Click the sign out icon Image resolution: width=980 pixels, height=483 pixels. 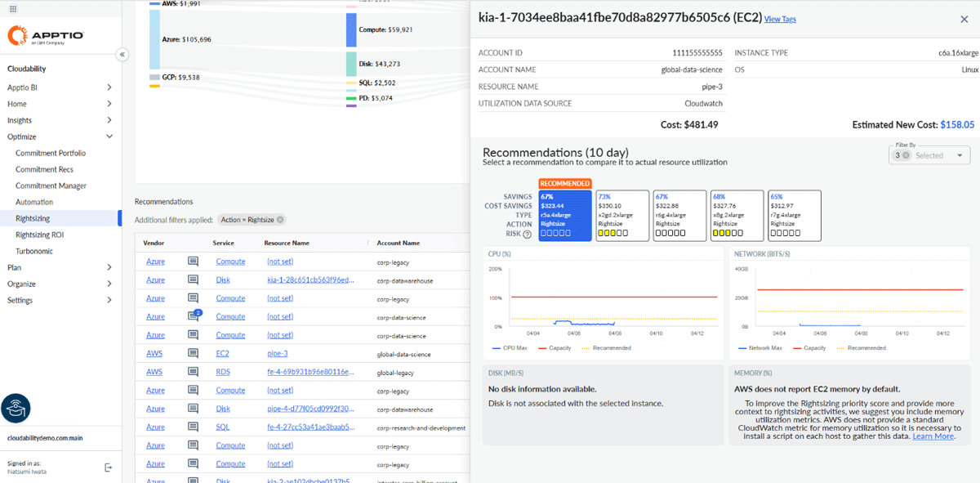109,467
